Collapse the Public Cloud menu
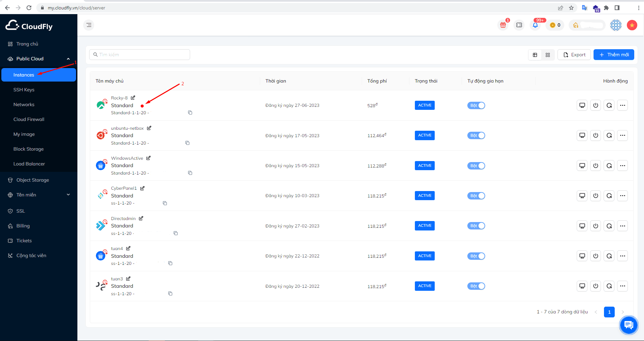This screenshot has width=644, height=341. click(68, 59)
